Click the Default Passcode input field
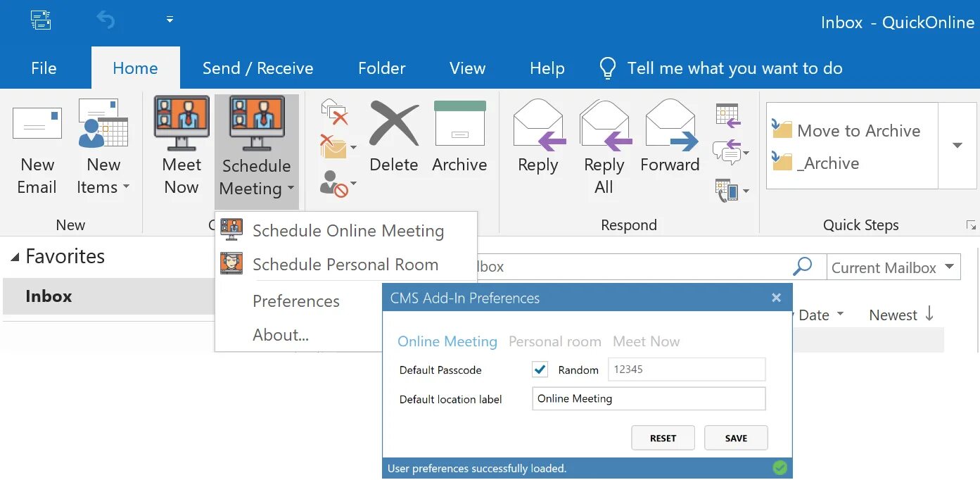Screen dimensions: 980x480 [x=687, y=370]
